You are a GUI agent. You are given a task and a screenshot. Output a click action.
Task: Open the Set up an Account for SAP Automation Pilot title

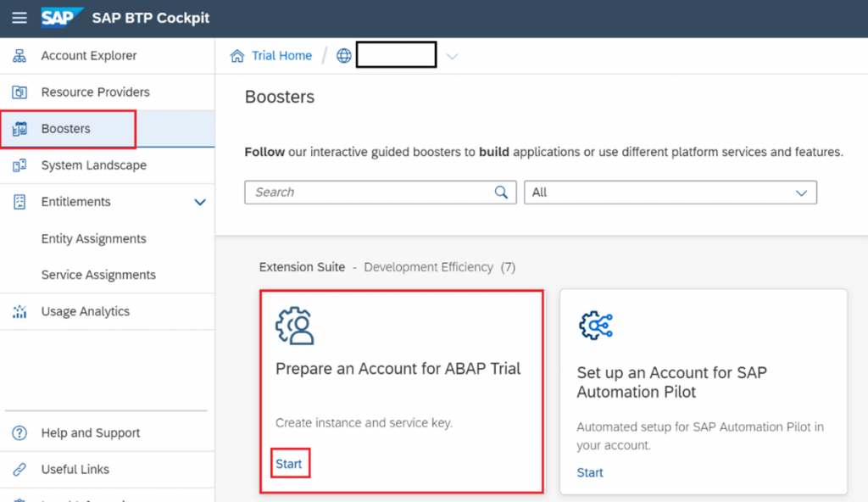pyautogui.click(x=671, y=382)
